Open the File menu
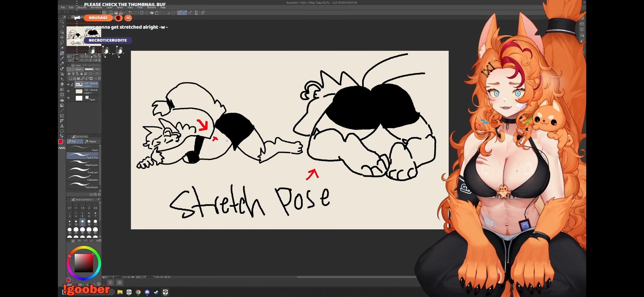This screenshot has width=644, height=297. 63,7
